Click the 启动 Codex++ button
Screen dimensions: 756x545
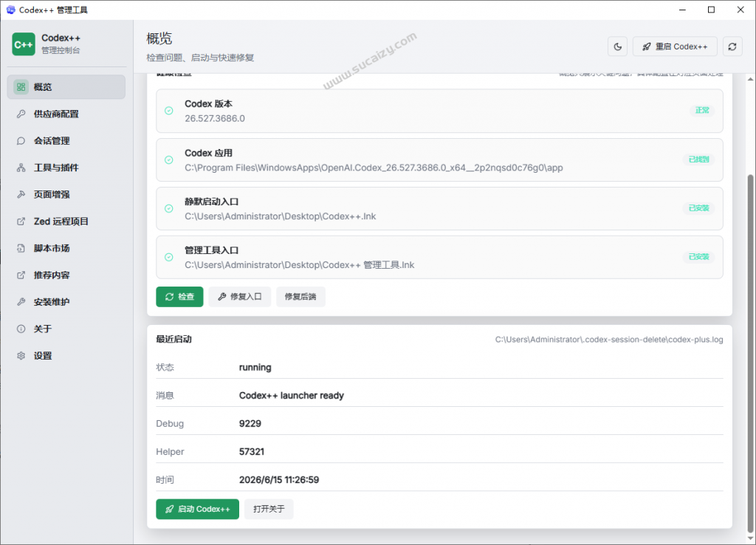(x=197, y=509)
